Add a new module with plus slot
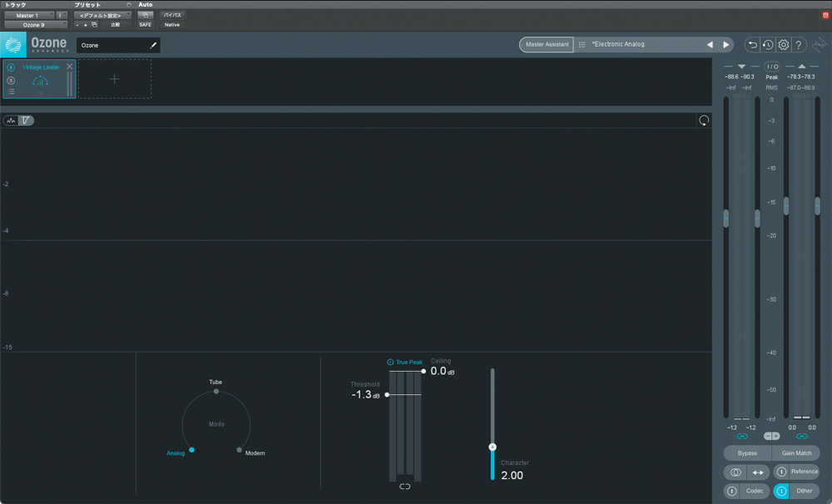The image size is (832, 504). pyautogui.click(x=115, y=79)
